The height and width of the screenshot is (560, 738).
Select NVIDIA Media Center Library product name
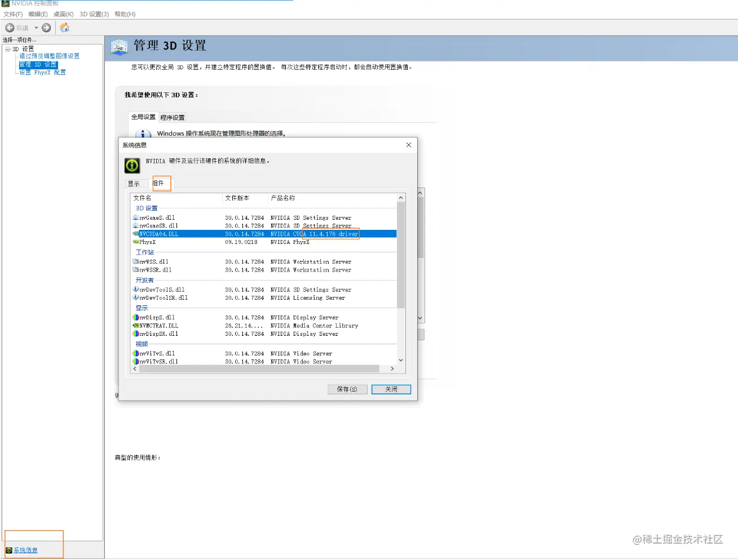314,326
